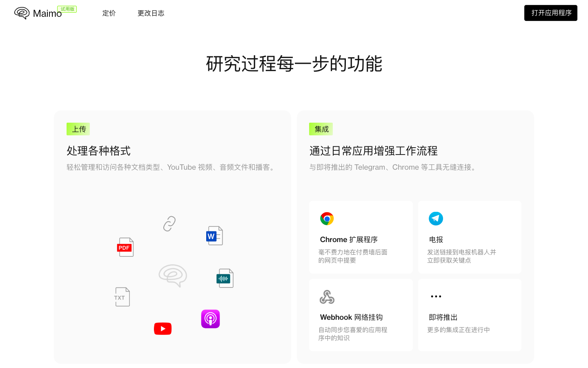Click text 更多的集成正在进行中

coord(459,330)
